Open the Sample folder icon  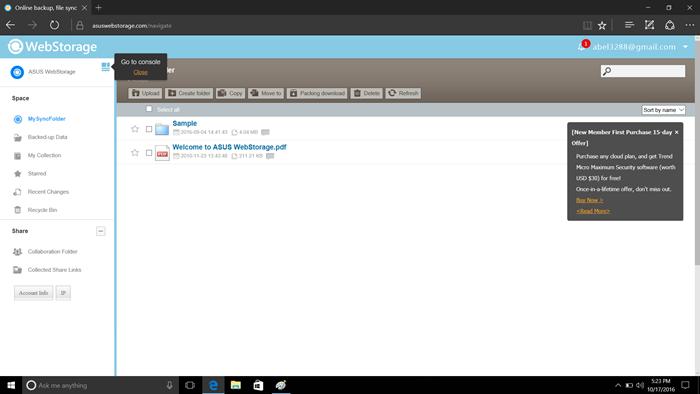(x=162, y=129)
